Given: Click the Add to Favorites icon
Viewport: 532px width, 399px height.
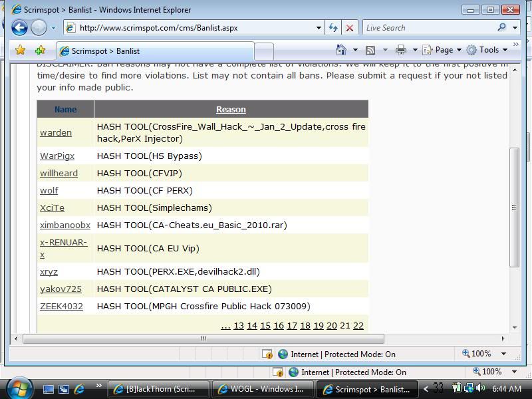Looking at the screenshot, I should click(x=40, y=50).
